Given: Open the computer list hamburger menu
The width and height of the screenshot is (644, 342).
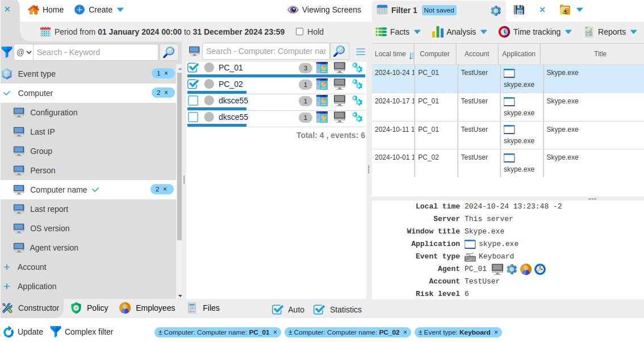Looking at the screenshot, I should 361,52.
